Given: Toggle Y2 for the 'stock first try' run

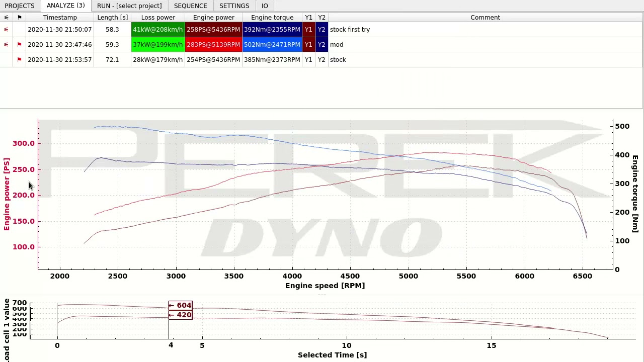Looking at the screenshot, I should click(x=321, y=29).
